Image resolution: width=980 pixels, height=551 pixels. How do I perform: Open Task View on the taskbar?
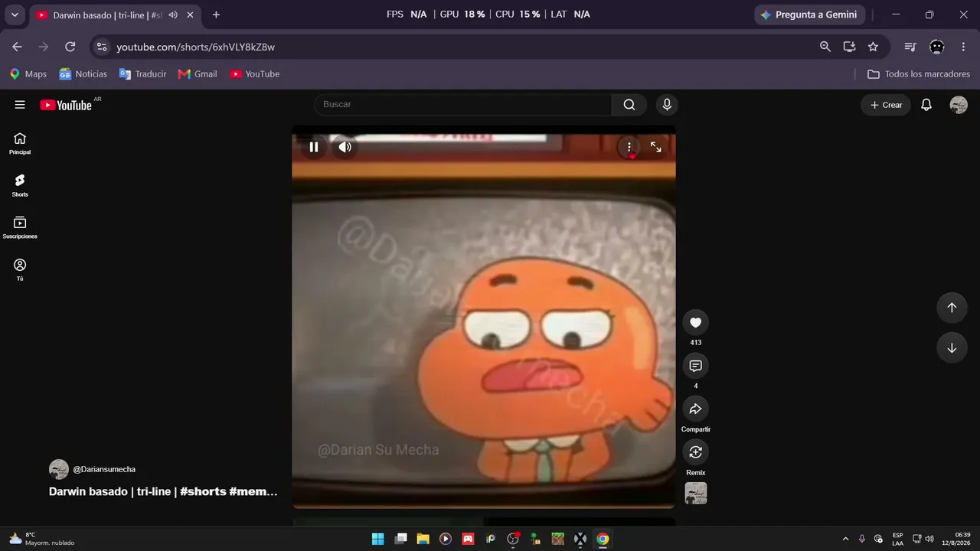(400, 539)
